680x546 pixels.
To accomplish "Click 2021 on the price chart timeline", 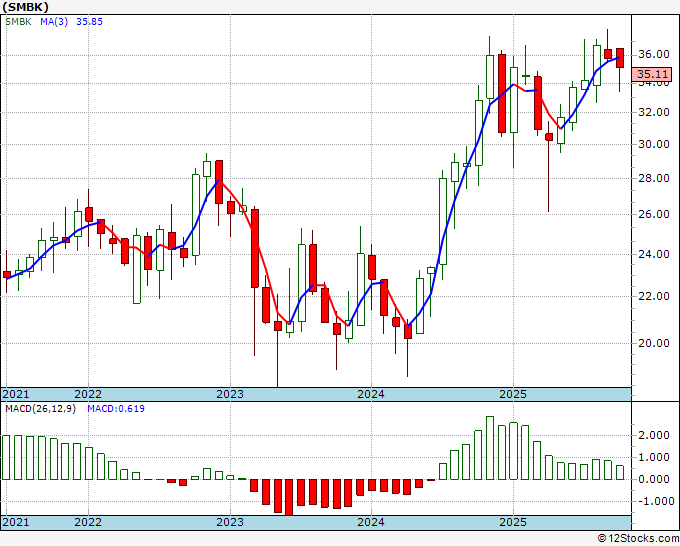I will click(16, 394).
